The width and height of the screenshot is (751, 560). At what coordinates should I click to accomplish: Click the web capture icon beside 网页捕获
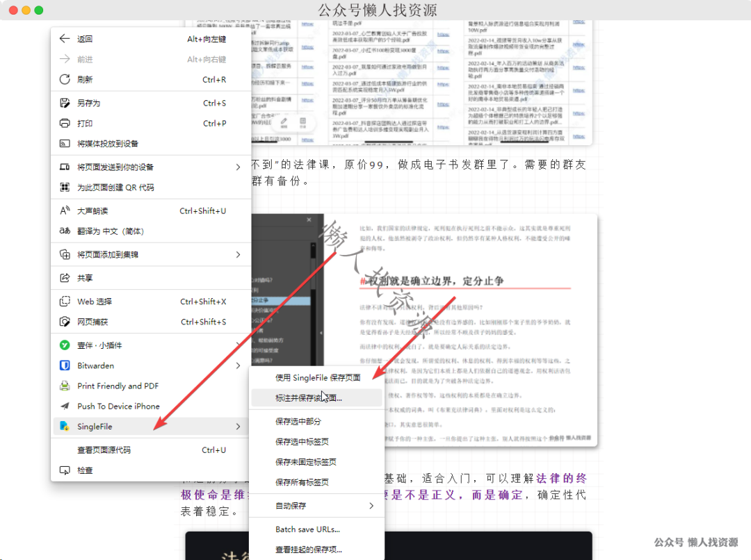coord(65,322)
